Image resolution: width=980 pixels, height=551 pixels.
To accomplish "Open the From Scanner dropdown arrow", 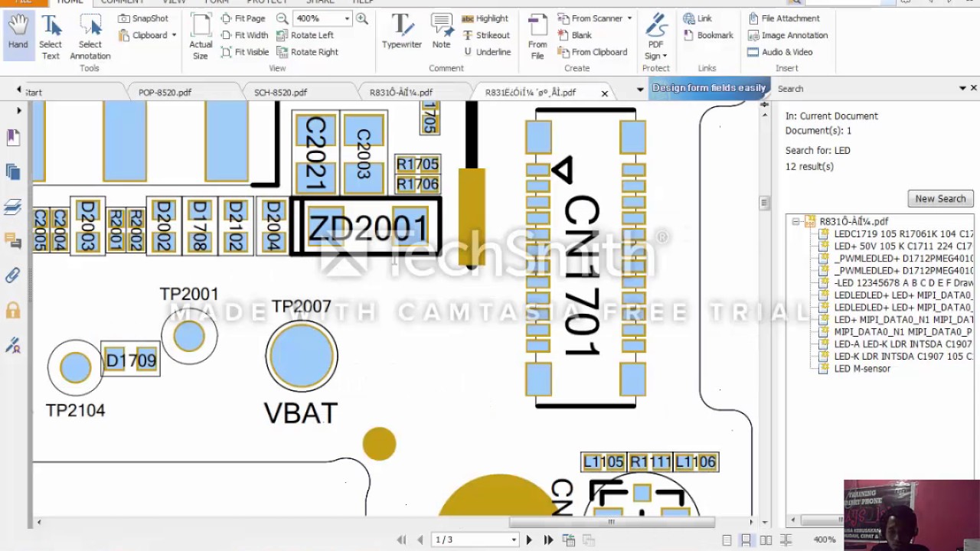I will pos(629,18).
